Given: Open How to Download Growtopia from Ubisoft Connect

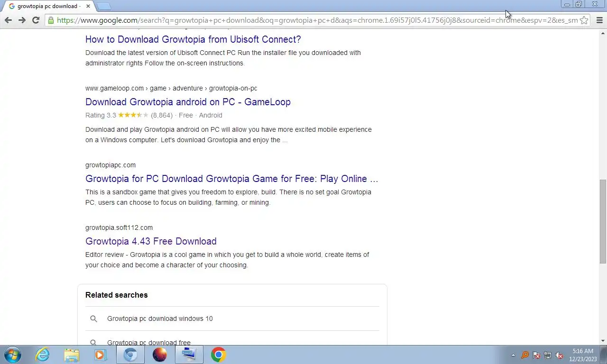Looking at the screenshot, I should coord(193,39).
